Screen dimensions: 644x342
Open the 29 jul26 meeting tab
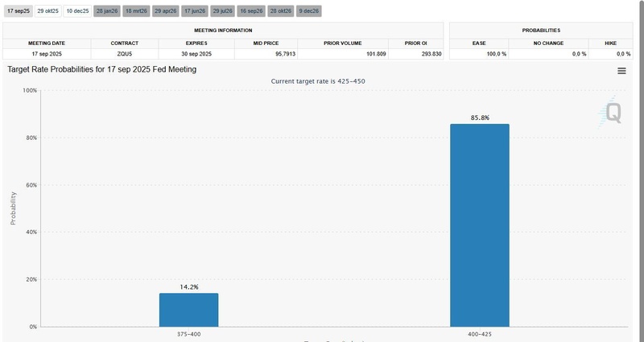tap(223, 11)
